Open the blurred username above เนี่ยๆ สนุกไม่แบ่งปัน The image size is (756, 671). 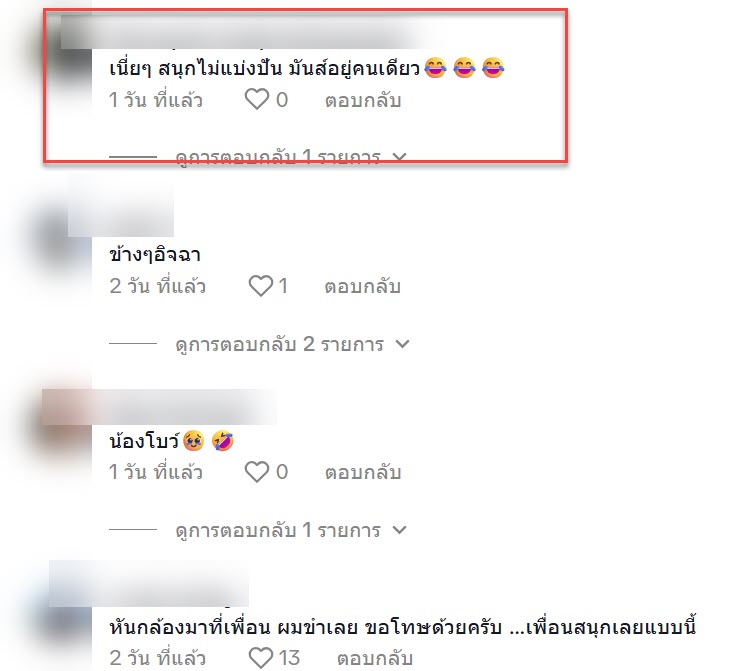(241, 32)
